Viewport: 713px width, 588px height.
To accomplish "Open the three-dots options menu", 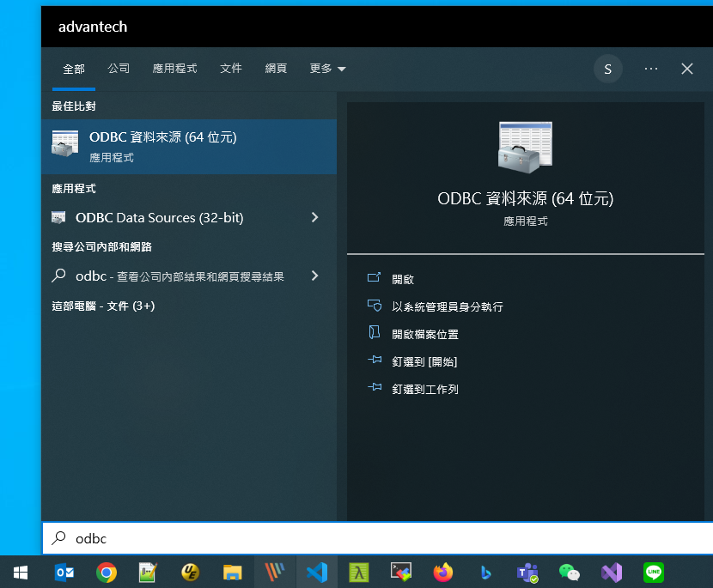I will (650, 69).
